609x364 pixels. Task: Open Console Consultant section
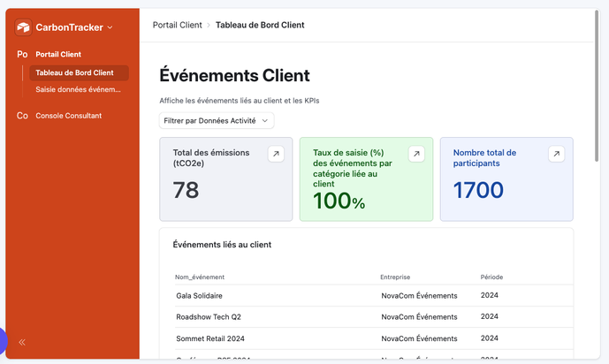(x=68, y=116)
